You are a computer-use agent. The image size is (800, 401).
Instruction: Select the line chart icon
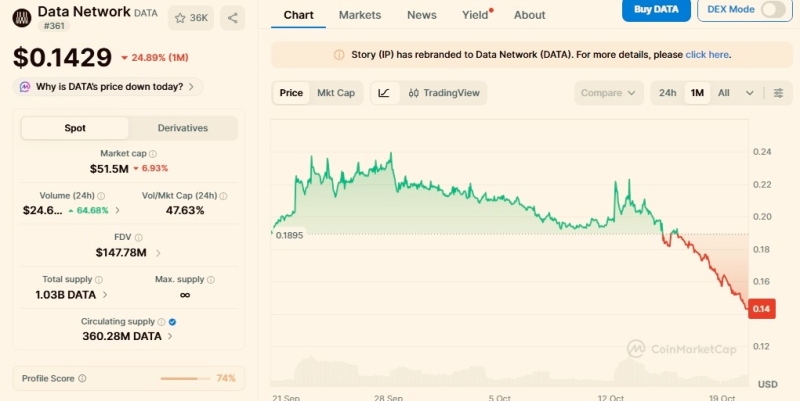pos(384,93)
